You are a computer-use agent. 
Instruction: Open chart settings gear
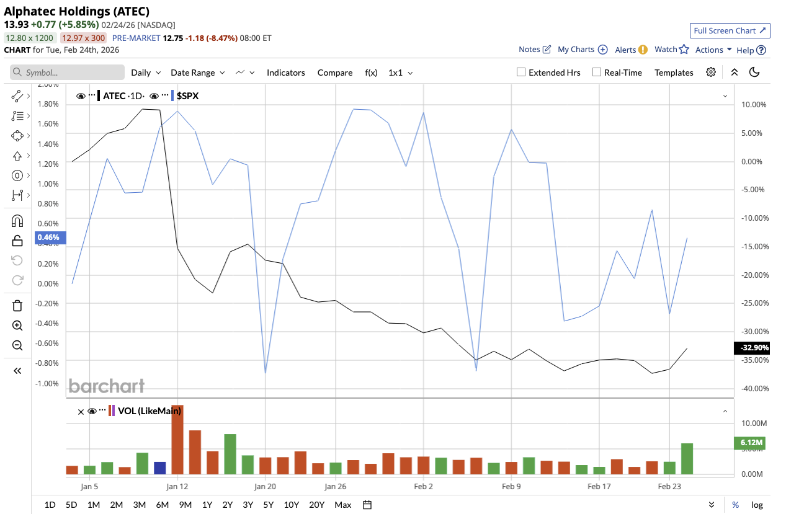coord(711,73)
